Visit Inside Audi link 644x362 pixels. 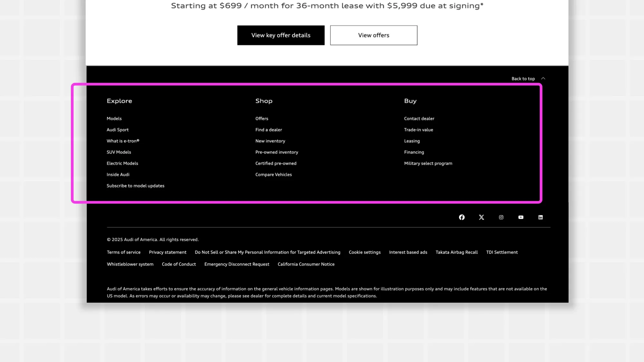[x=118, y=174]
